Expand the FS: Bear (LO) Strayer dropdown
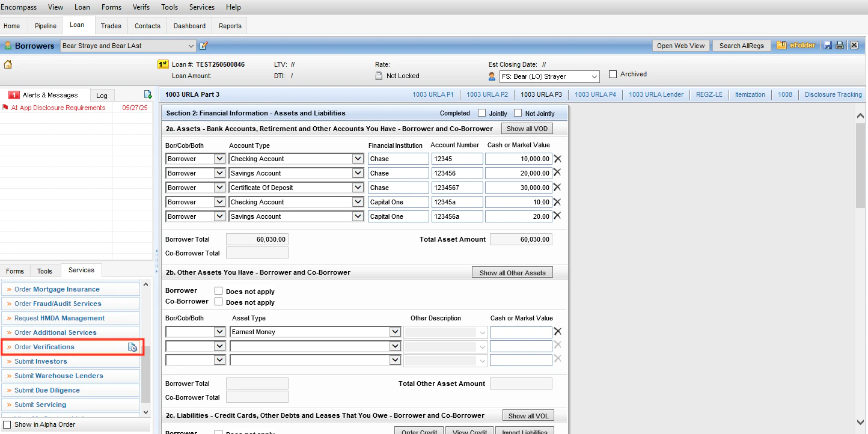This screenshot has height=434, width=868. [594, 76]
